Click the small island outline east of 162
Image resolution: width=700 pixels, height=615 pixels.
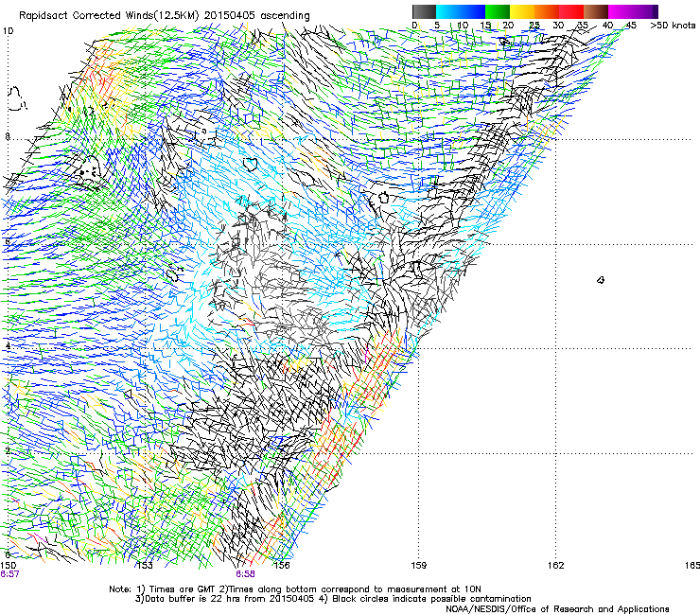[x=601, y=280]
